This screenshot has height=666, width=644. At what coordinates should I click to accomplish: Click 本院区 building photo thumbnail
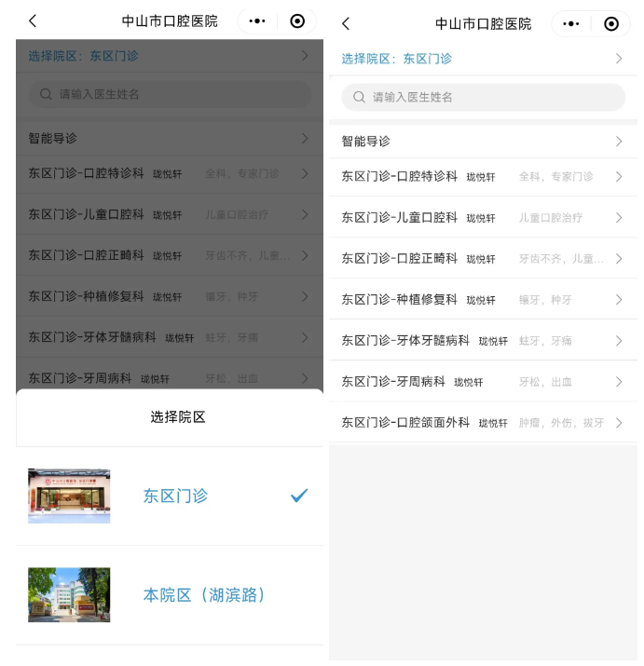tap(69, 594)
